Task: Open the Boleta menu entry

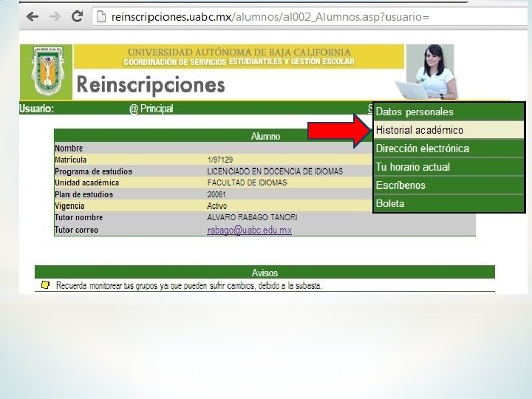Action: [x=449, y=204]
